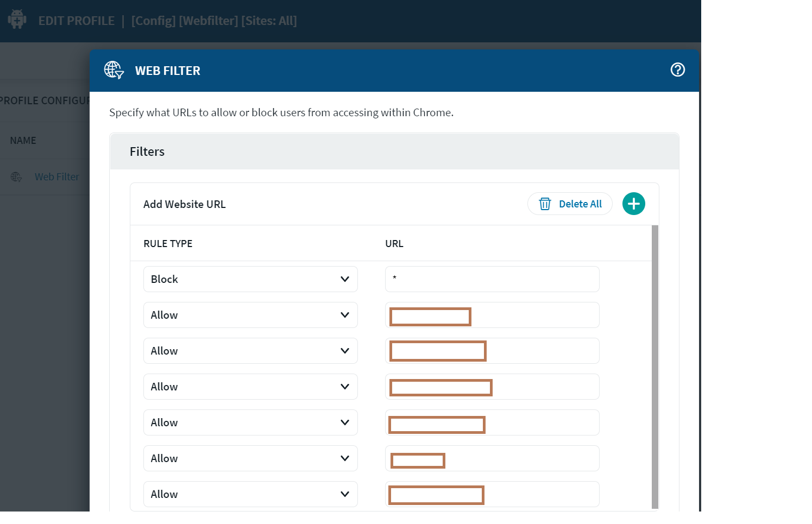Click the green plus add URL icon
This screenshot has width=812, height=524.
[x=633, y=204]
